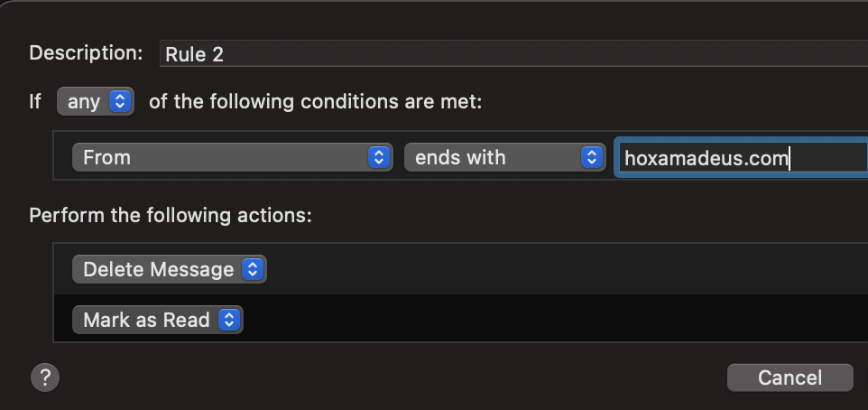The width and height of the screenshot is (868, 410).
Task: Click the blue arrows on 'Mark as Read' popup
Action: click(x=229, y=320)
